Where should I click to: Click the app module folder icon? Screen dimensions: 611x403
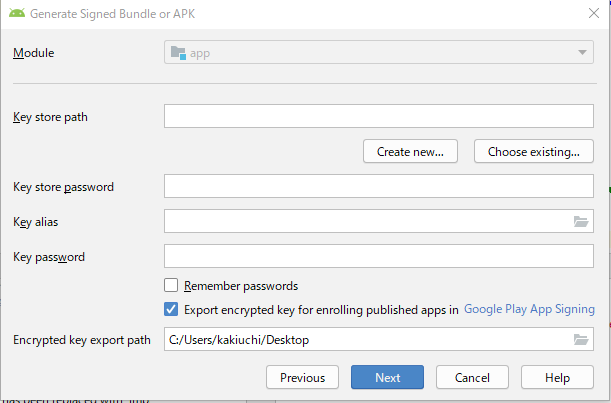pos(177,53)
